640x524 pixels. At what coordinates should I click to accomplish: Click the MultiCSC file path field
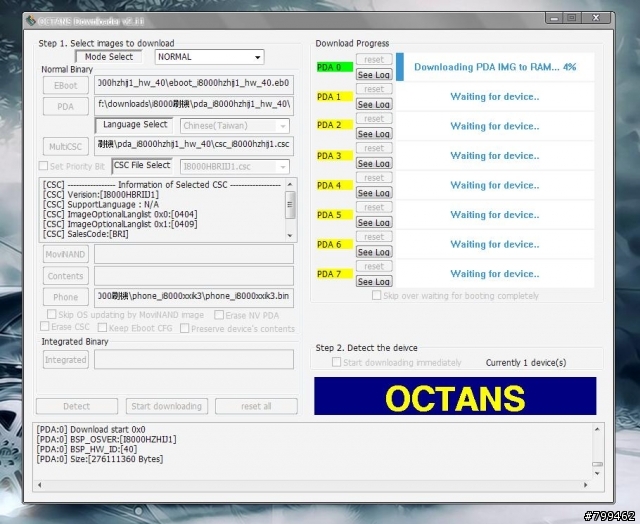point(194,145)
